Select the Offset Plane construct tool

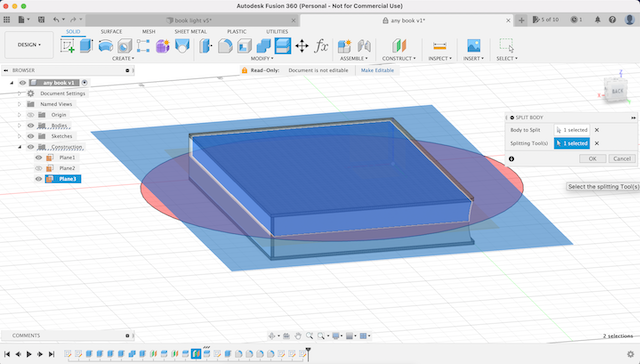click(x=399, y=46)
